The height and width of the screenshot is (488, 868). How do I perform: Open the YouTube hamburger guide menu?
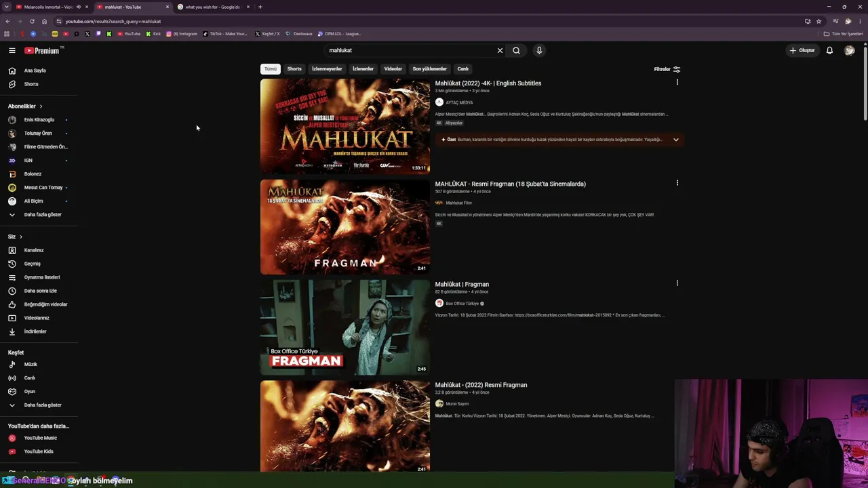(12, 50)
